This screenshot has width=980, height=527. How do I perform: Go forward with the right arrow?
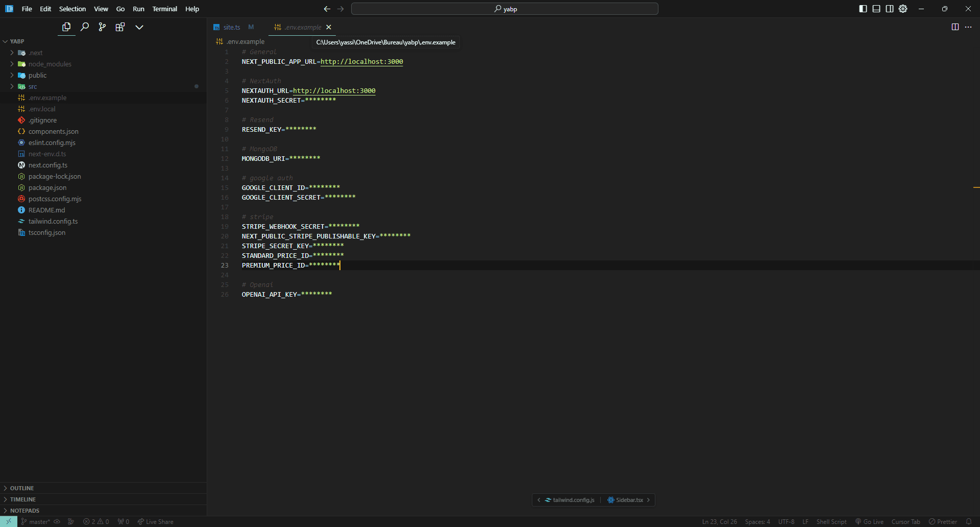pos(340,9)
